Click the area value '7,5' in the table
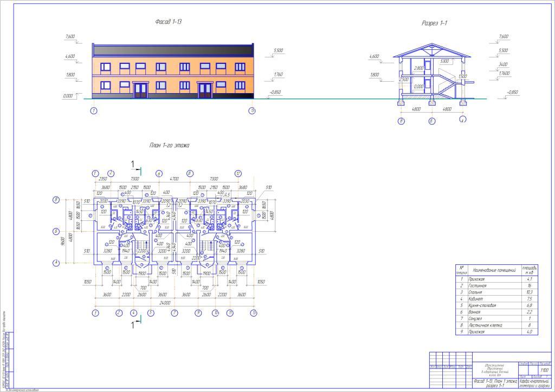Viewport: 555px width, 392px height. click(x=530, y=299)
